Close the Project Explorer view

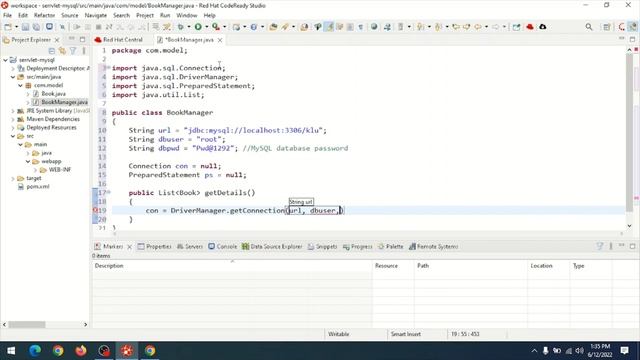pyautogui.click(x=57, y=40)
